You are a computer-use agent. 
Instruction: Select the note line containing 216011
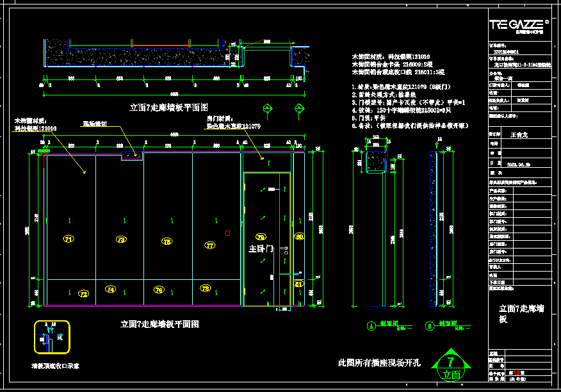(398, 72)
